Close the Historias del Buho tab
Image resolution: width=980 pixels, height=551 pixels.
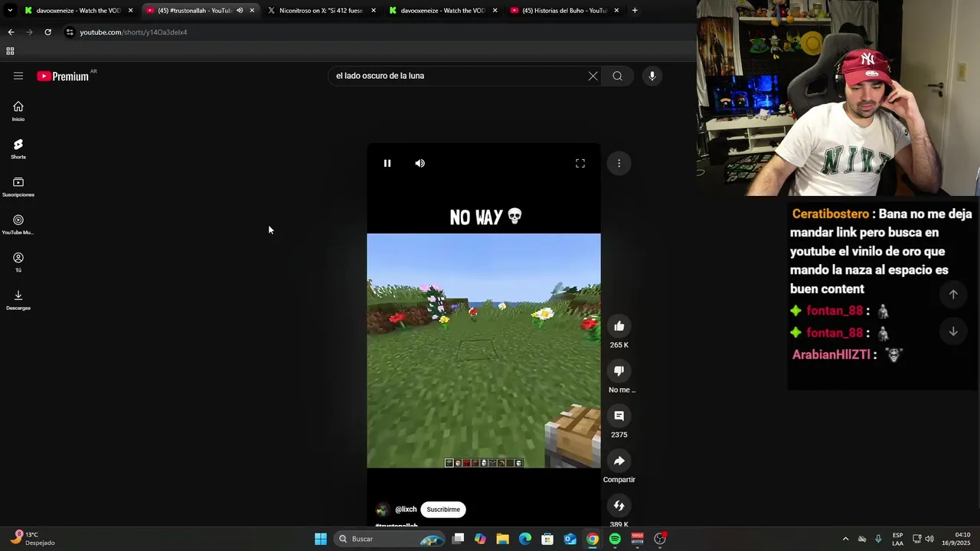pos(616,11)
